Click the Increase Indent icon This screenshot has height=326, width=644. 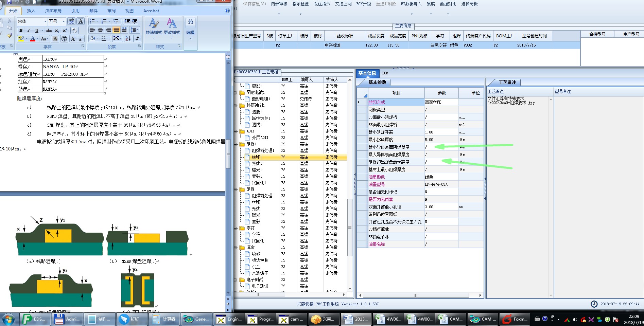(x=135, y=21)
